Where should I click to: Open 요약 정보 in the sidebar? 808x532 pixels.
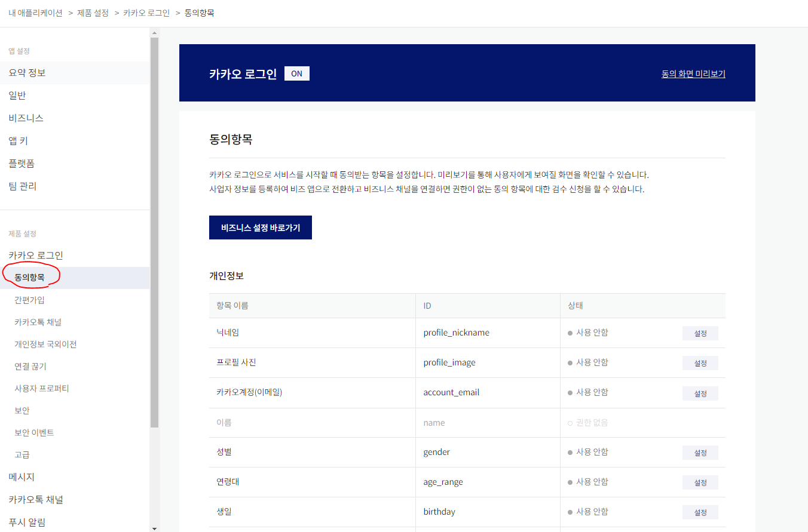click(75, 73)
